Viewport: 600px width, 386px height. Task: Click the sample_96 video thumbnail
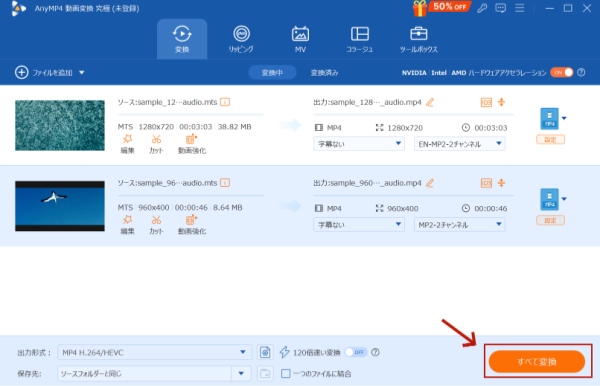pyautogui.click(x=60, y=206)
